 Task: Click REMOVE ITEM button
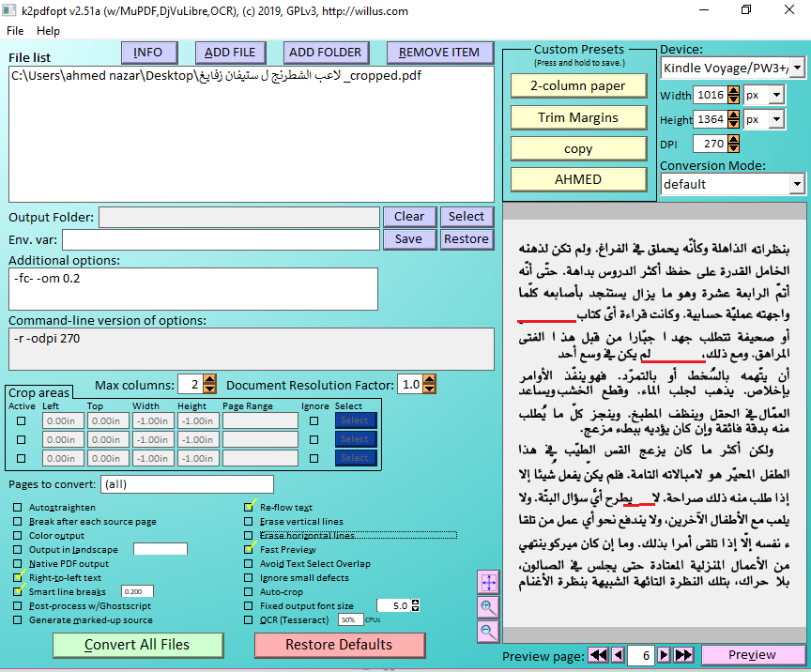pos(439,53)
